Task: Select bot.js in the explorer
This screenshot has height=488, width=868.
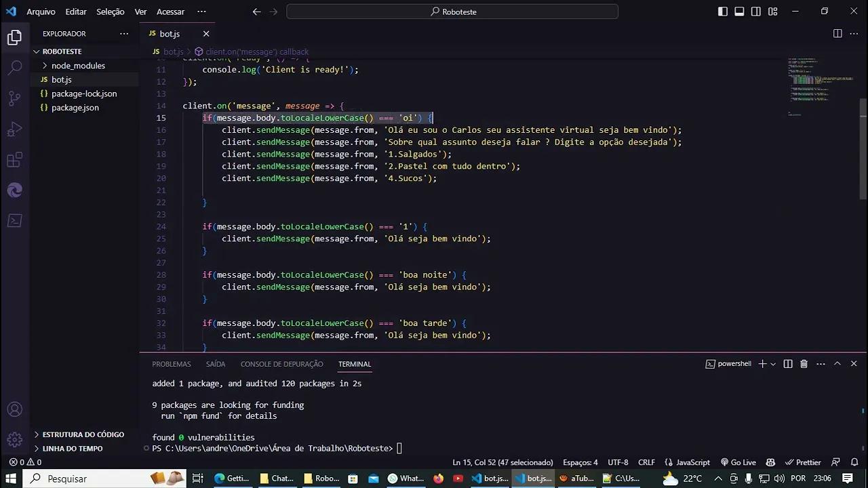Action: click(85, 80)
